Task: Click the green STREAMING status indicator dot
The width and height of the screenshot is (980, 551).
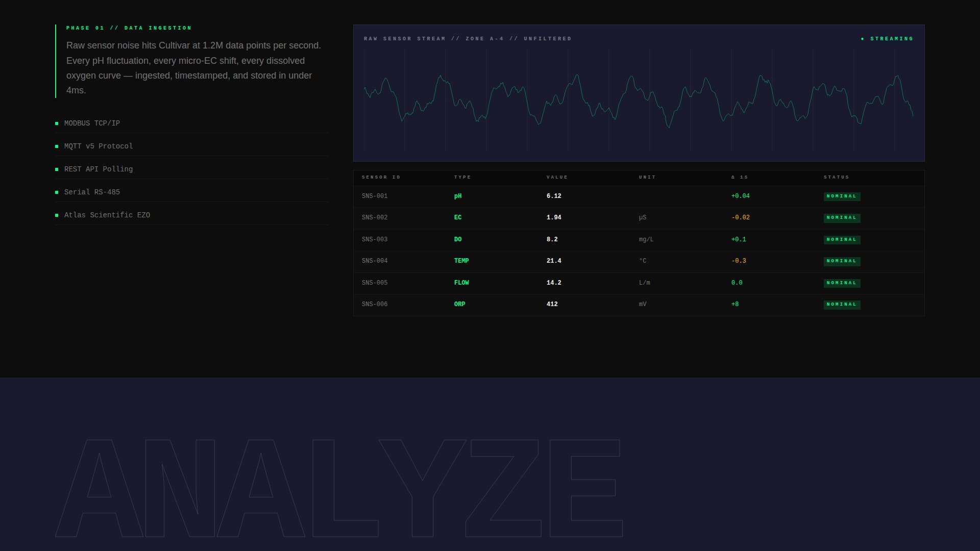Action: [863, 38]
